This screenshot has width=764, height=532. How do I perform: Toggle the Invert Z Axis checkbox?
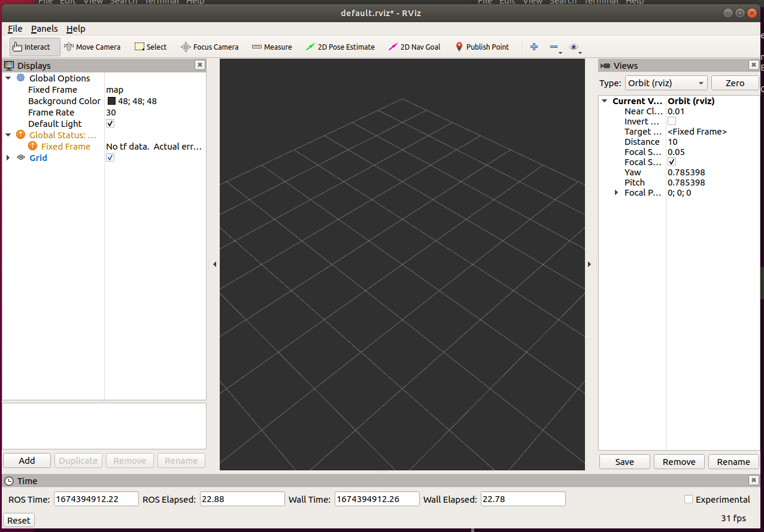(672, 121)
